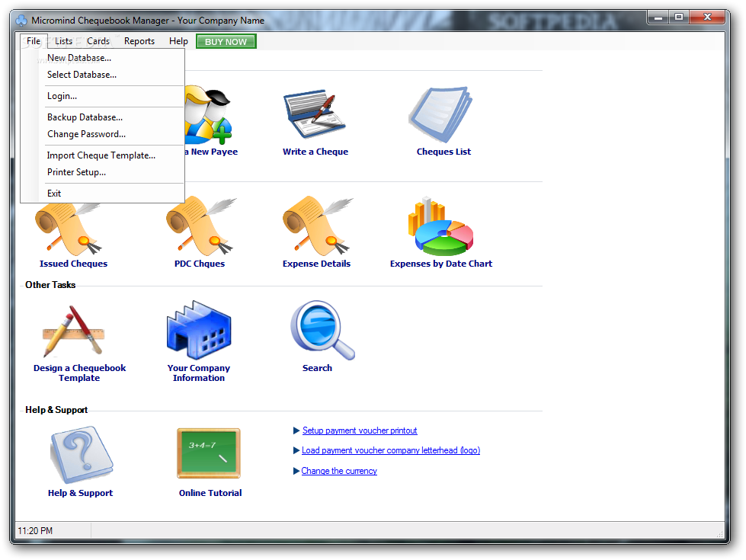The height and width of the screenshot is (560, 746).
Task: Maximize the Chequebook Manager window
Action: tap(679, 18)
